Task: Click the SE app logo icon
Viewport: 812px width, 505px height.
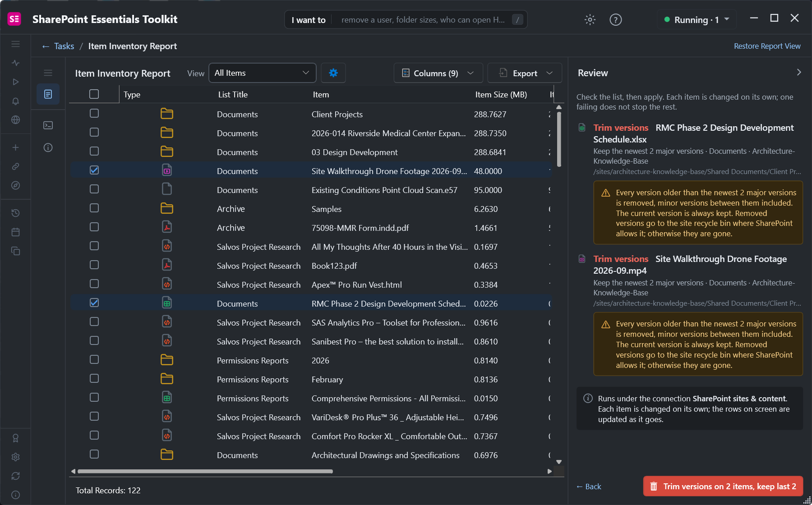Action: click(x=14, y=19)
